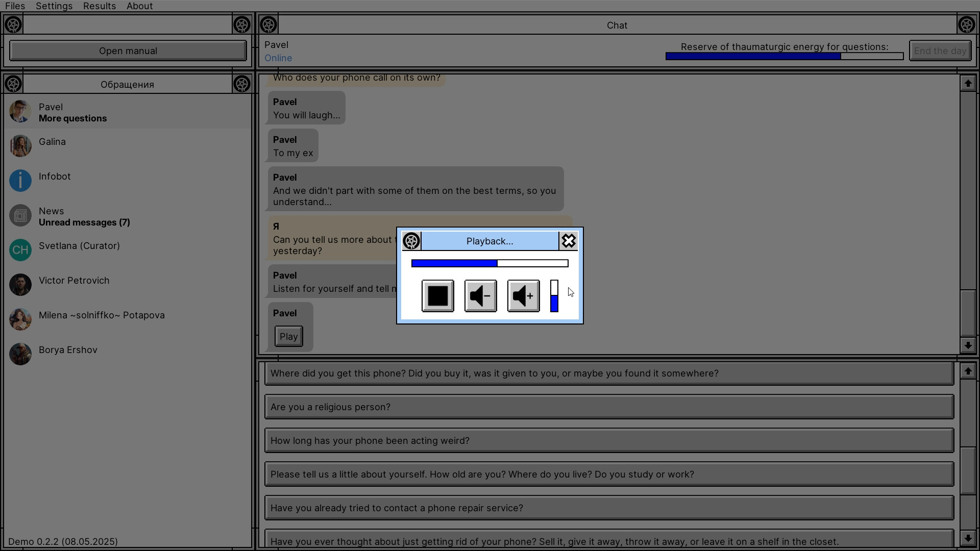Viewport: 980px width, 551px height.
Task: Click the scroll down arrow in the questions panel
Action: tap(968, 538)
